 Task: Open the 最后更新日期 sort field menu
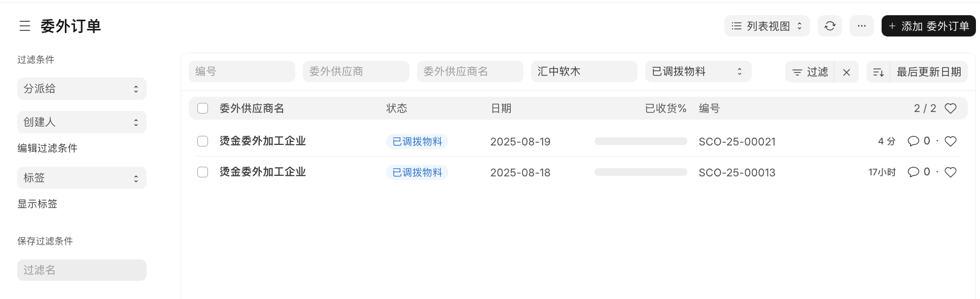(928, 72)
